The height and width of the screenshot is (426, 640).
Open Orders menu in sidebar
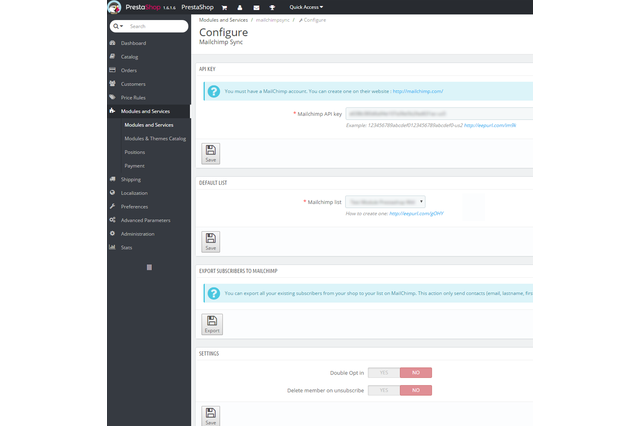pyautogui.click(x=129, y=70)
